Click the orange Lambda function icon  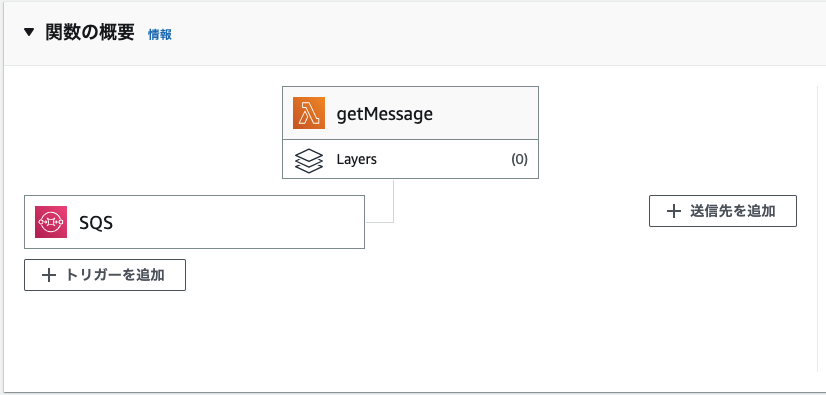tap(309, 113)
